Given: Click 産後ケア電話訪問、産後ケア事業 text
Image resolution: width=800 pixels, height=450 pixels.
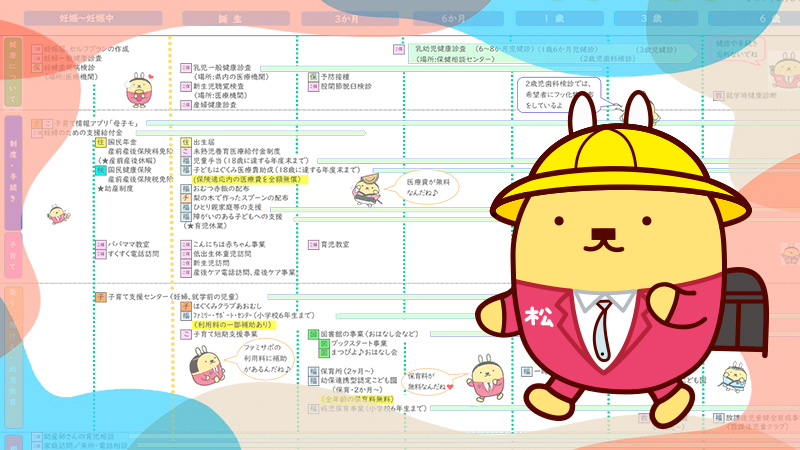Looking at the screenshot, I should coord(244,272).
